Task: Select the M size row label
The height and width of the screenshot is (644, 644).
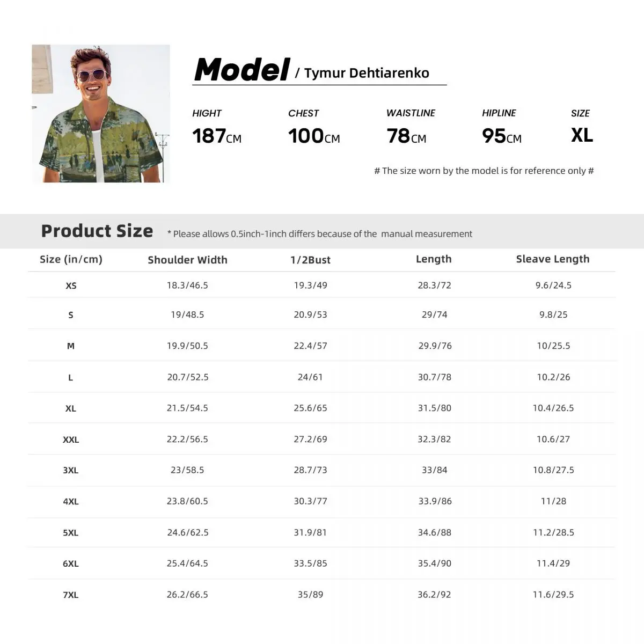Action: 71,346
